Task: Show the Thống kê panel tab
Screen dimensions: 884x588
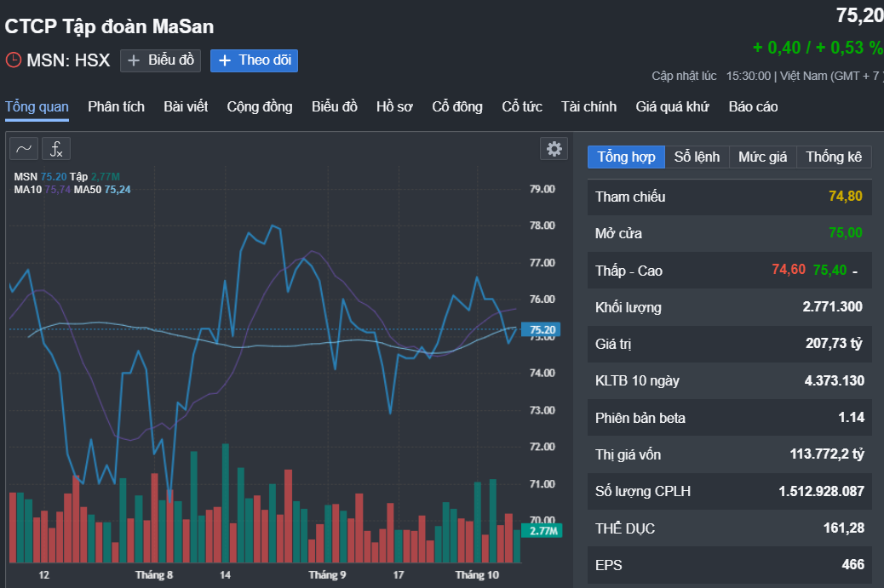Action: point(834,157)
